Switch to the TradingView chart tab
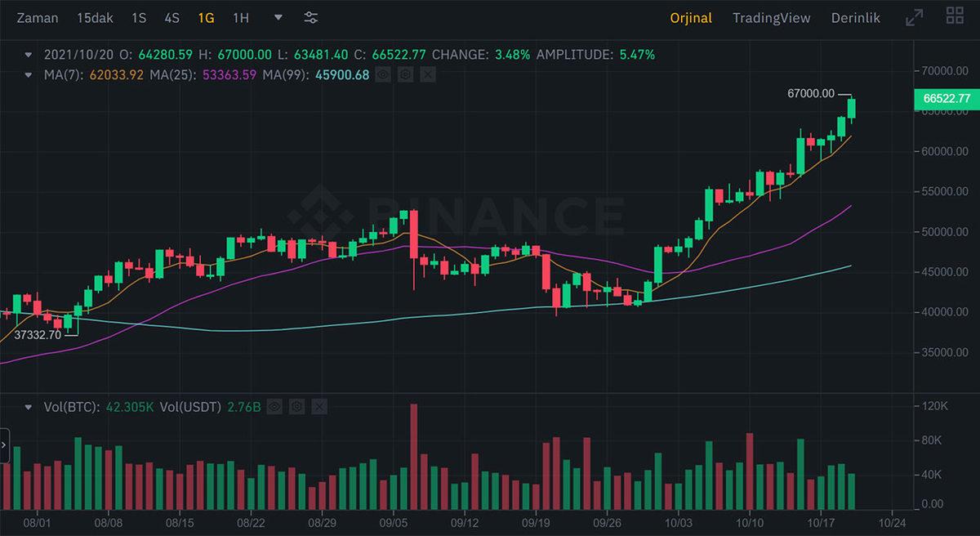This screenshot has height=536, width=980. pos(771,17)
